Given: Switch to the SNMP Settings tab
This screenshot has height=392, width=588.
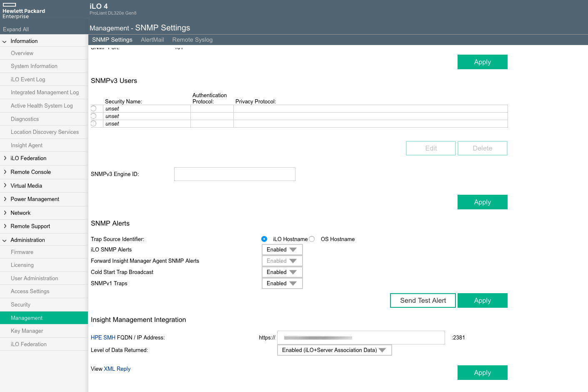Looking at the screenshot, I should (x=112, y=40).
